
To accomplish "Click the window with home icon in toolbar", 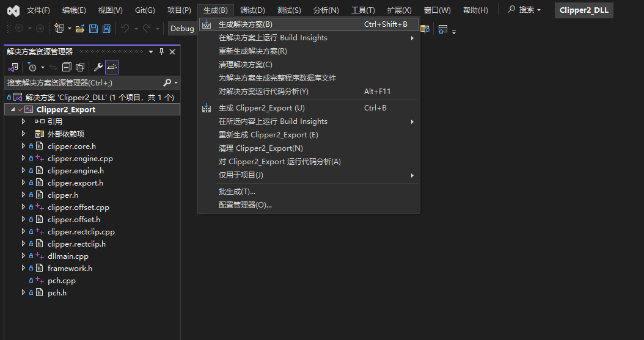I will (x=443, y=29).
